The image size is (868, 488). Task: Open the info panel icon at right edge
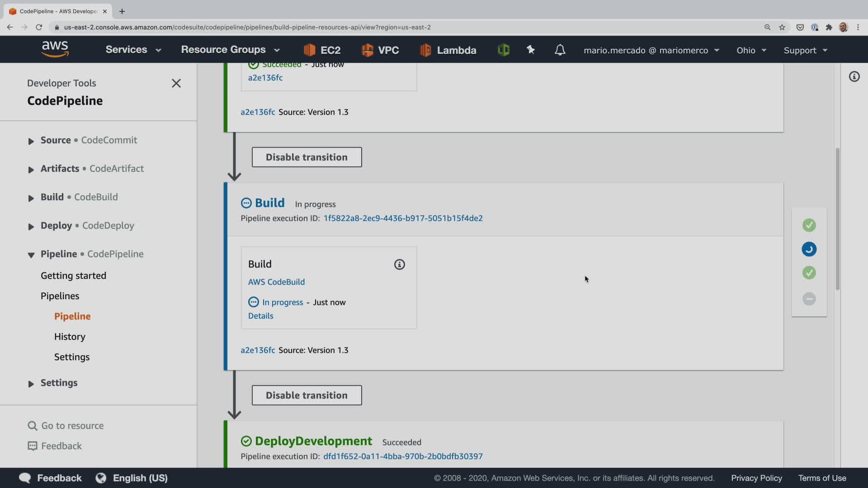(x=854, y=77)
